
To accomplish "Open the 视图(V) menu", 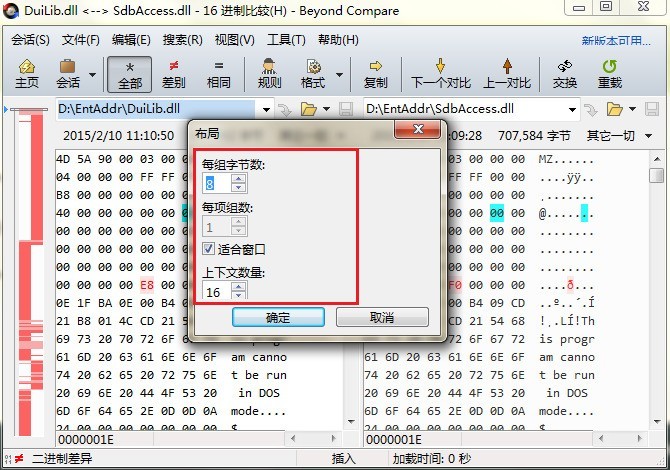I will [x=235, y=40].
